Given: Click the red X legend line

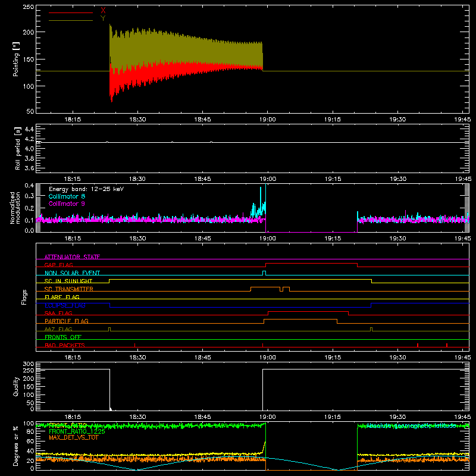Looking at the screenshot, I should [x=71, y=12].
